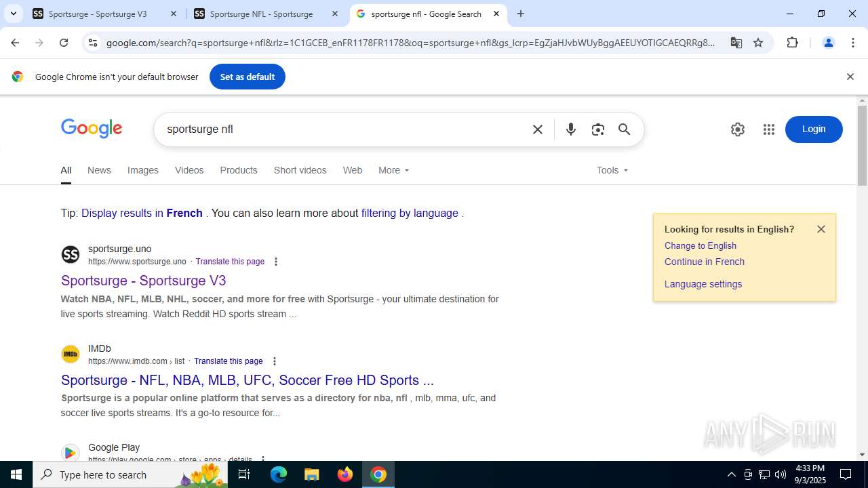The width and height of the screenshot is (868, 488).
Task: Go back to the previous page
Action: click(15, 43)
